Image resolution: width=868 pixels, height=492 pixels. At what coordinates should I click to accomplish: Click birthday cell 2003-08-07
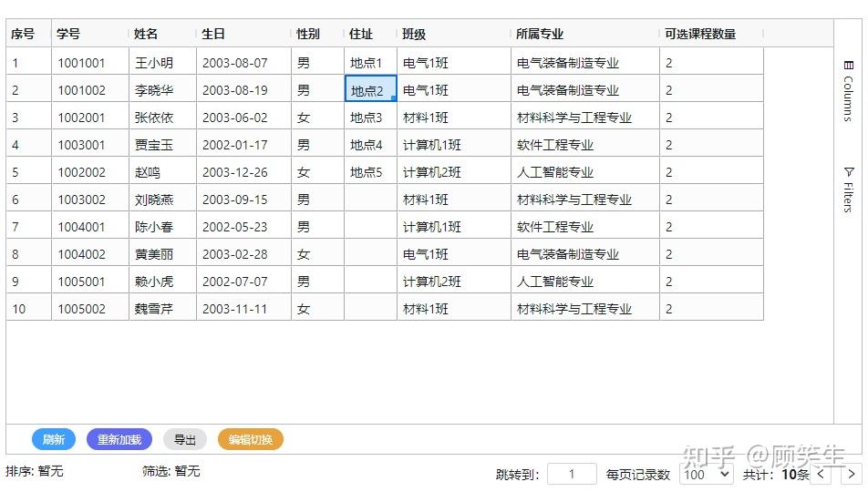243,62
